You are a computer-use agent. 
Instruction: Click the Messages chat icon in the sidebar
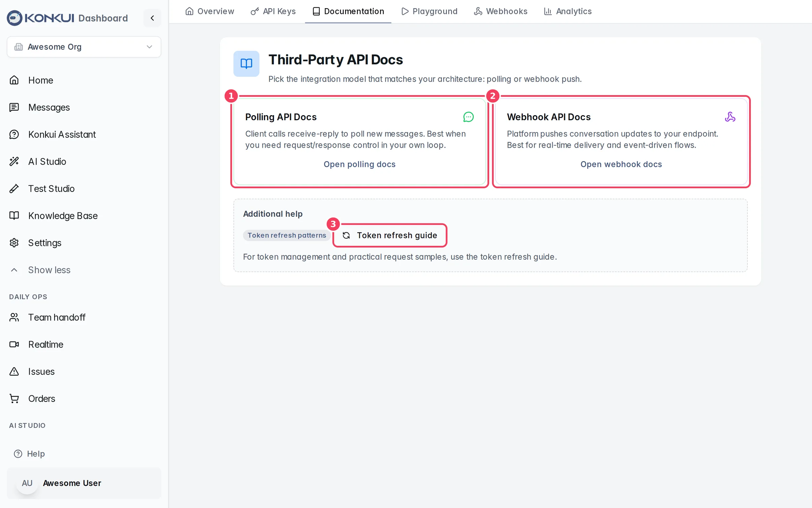14,107
